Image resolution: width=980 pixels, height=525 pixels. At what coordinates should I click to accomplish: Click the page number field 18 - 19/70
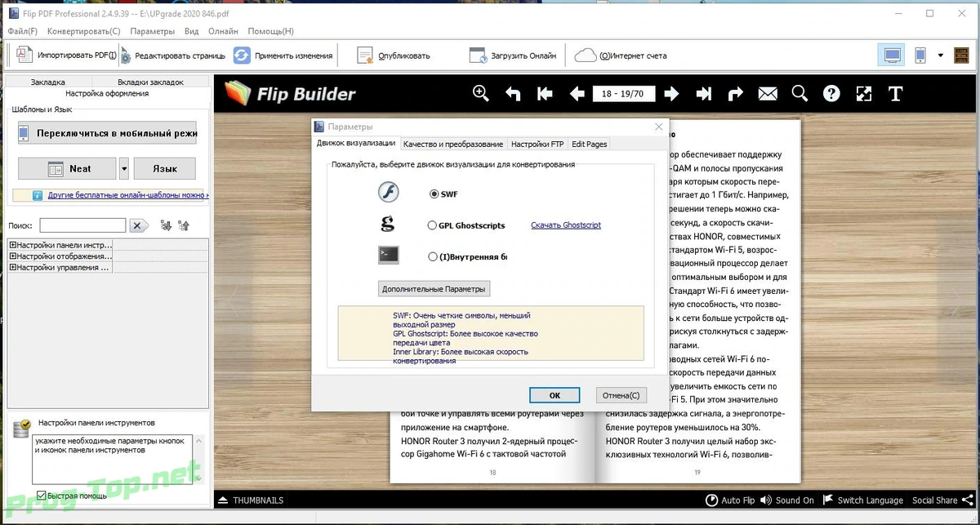pos(622,93)
